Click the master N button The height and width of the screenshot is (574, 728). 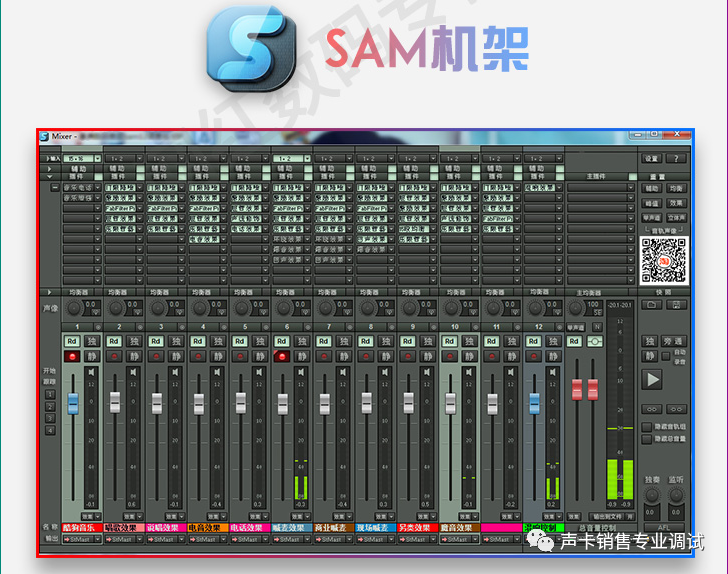tap(597, 327)
